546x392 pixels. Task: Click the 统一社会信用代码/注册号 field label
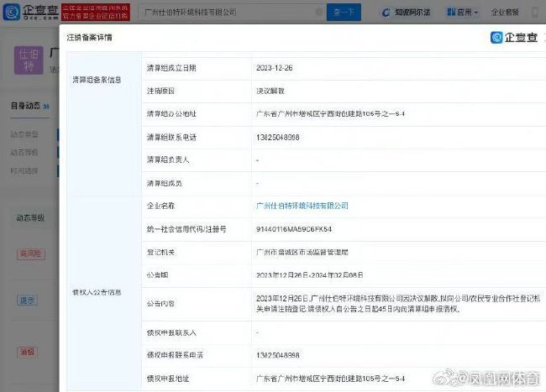(x=186, y=229)
